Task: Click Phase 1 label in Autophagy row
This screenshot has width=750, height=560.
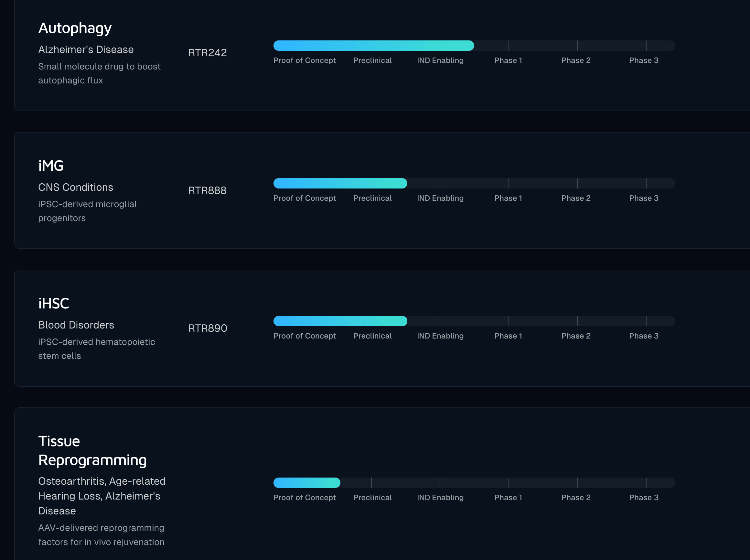Action: 508,60
